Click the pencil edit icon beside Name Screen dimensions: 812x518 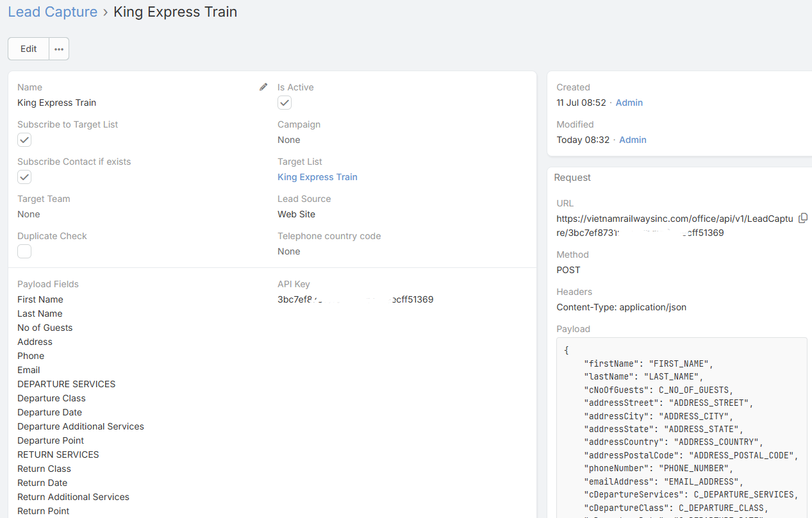pos(263,87)
